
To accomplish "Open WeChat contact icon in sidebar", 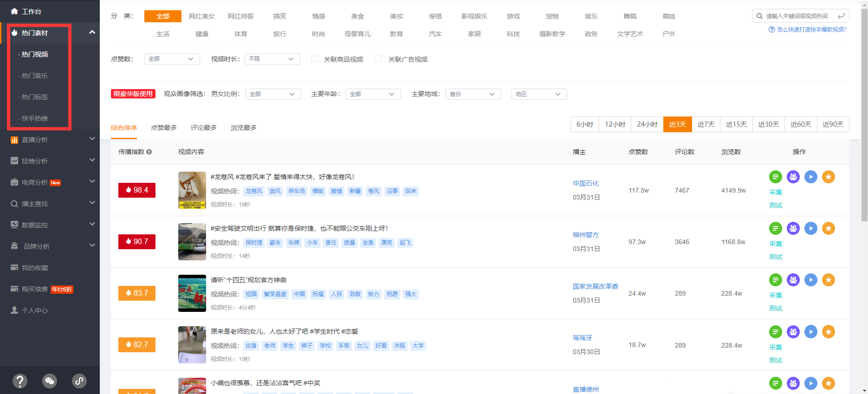I will pos(50,381).
